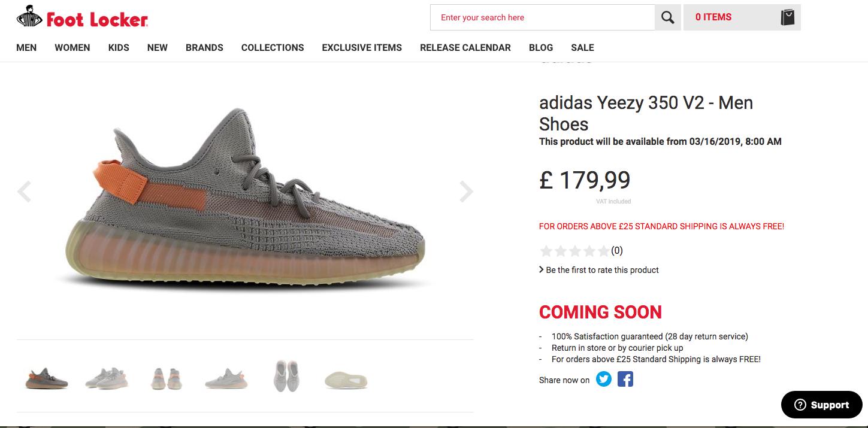Open the Support chat button
The width and height of the screenshot is (868, 428).
coord(821,405)
